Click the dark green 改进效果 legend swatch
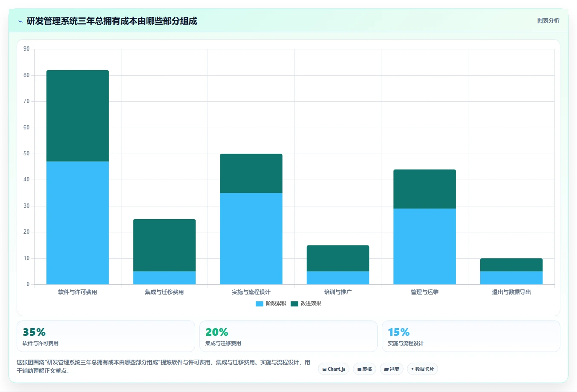Viewport: 577px width, 392px height. pos(294,303)
